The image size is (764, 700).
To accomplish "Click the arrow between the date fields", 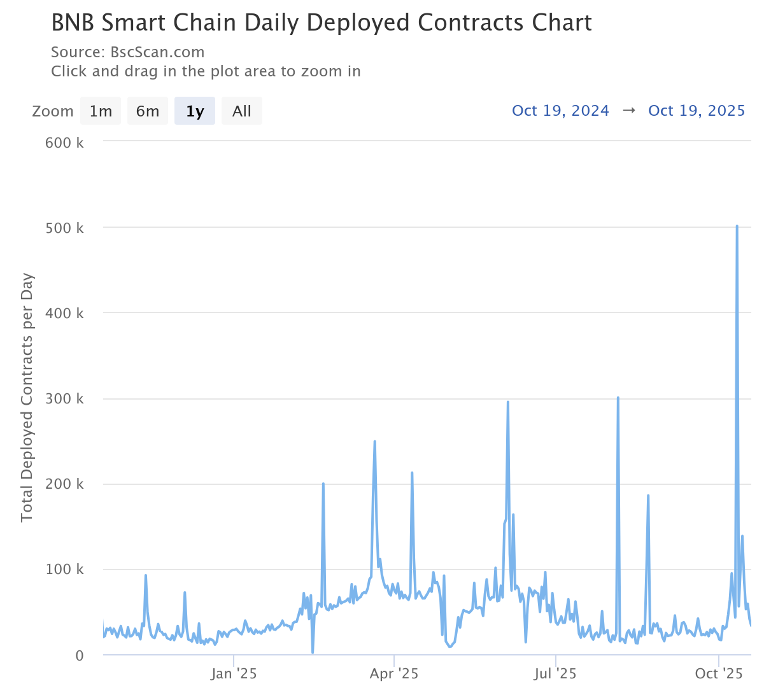I will (x=629, y=110).
